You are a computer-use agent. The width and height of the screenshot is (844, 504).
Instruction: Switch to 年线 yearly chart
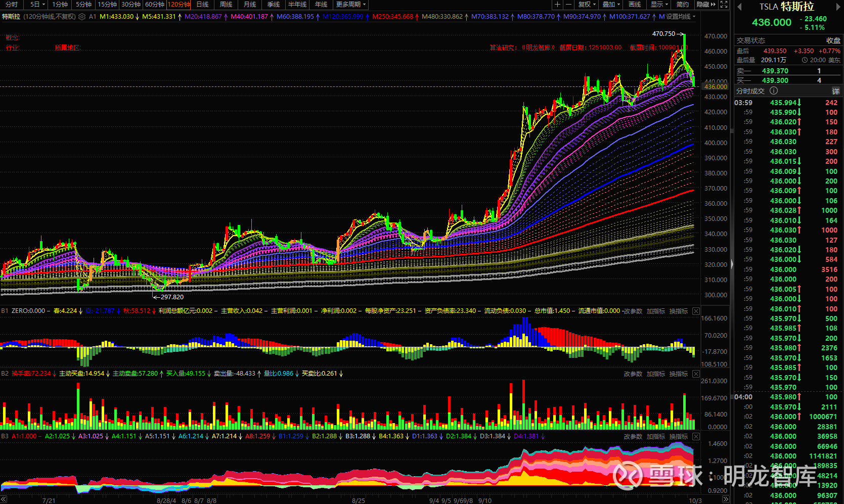[321, 5]
